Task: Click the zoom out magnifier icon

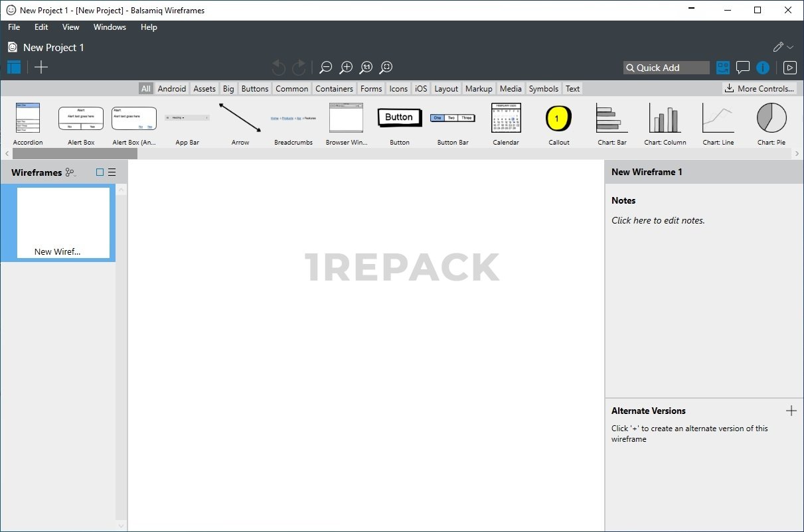Action: (325, 68)
